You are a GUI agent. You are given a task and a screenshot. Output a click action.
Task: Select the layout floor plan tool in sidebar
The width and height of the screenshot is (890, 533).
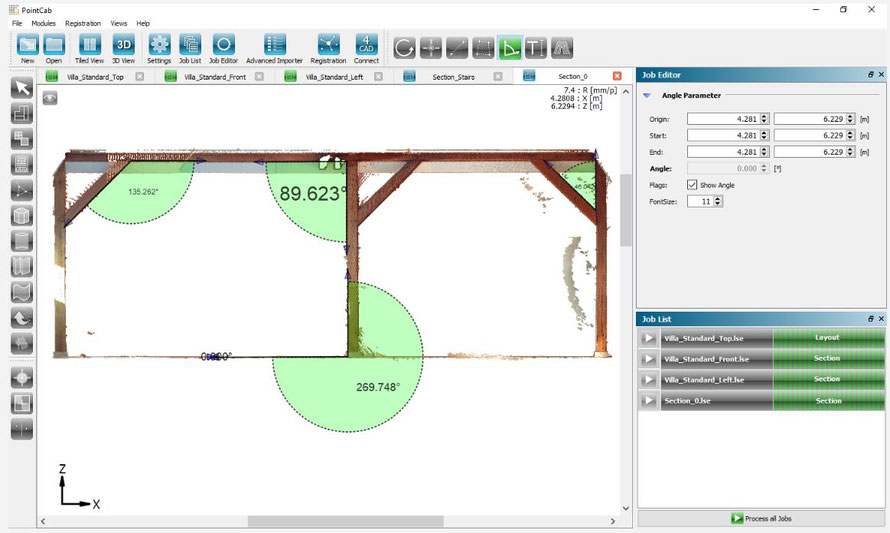22,114
